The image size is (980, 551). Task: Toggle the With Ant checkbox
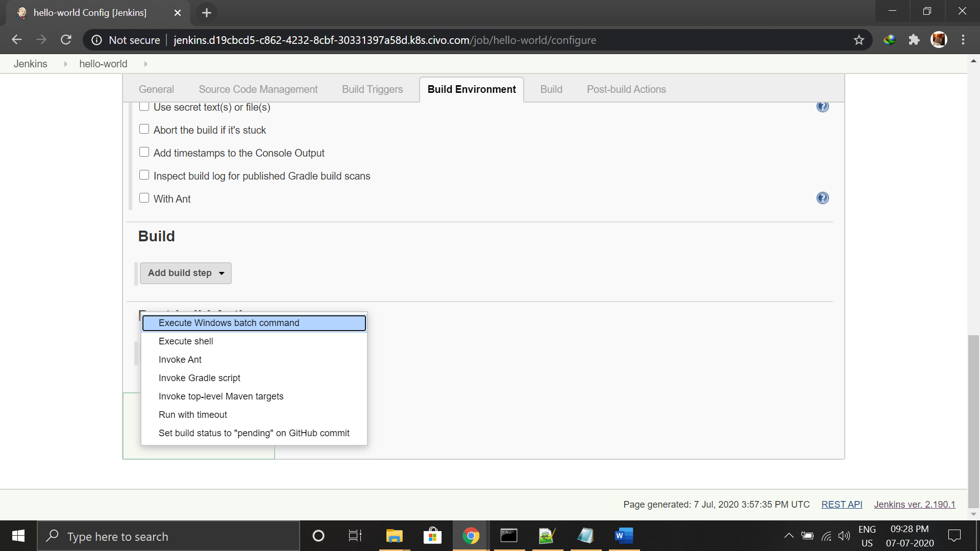(x=144, y=198)
